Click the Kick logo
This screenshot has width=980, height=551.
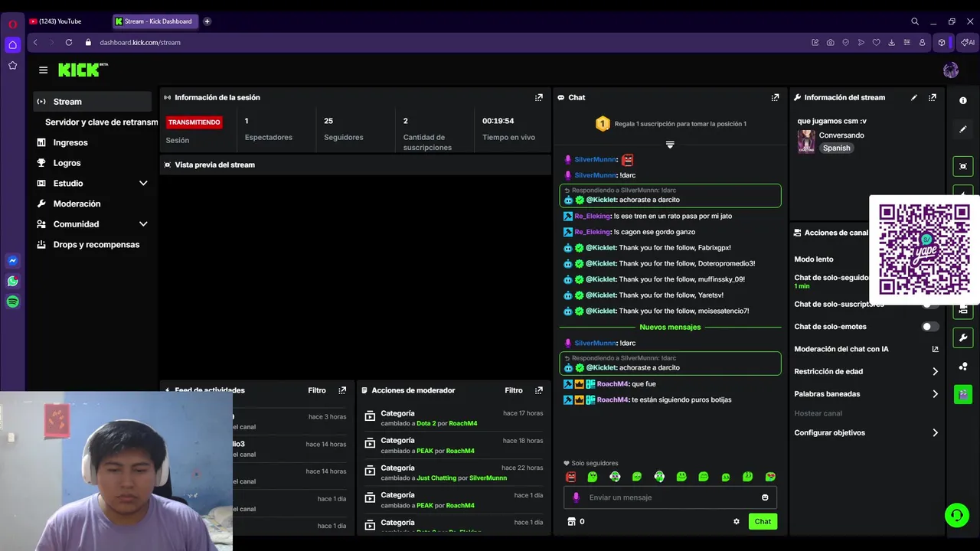pos(83,70)
